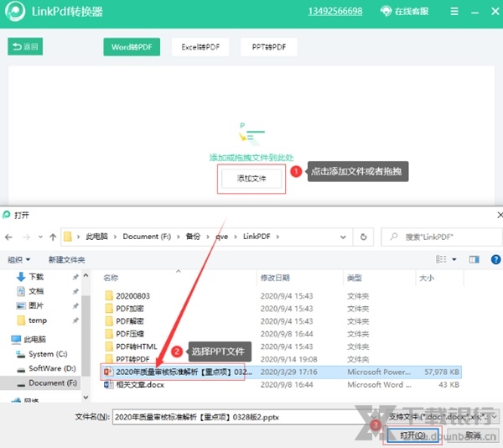The height and width of the screenshot is (448, 503).
Task: Toggle the preview pane
Action: pyautogui.click(x=474, y=259)
